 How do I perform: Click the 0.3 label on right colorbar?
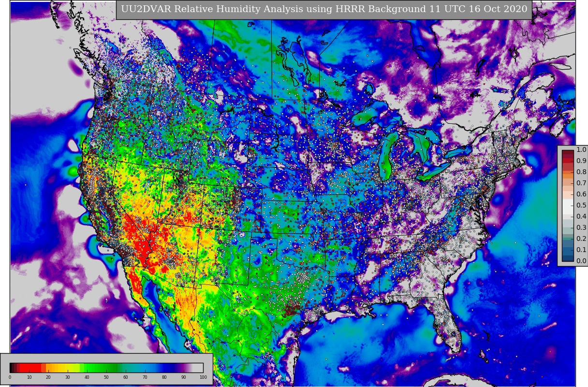click(581, 228)
